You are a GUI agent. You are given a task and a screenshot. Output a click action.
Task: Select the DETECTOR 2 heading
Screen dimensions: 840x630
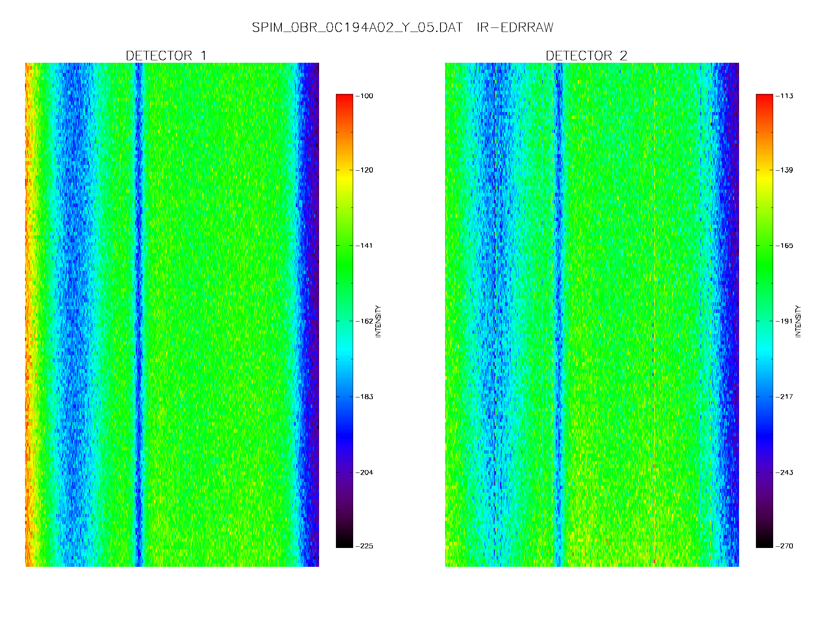pos(587,55)
